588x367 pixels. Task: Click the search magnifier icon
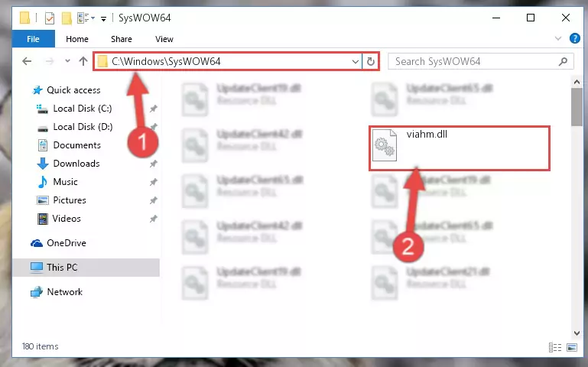(563, 61)
